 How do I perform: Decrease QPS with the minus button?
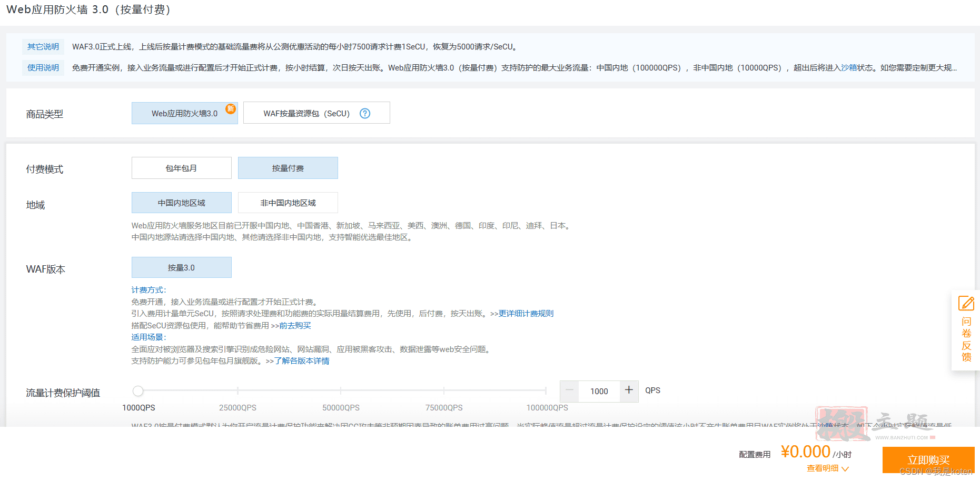[x=569, y=390]
